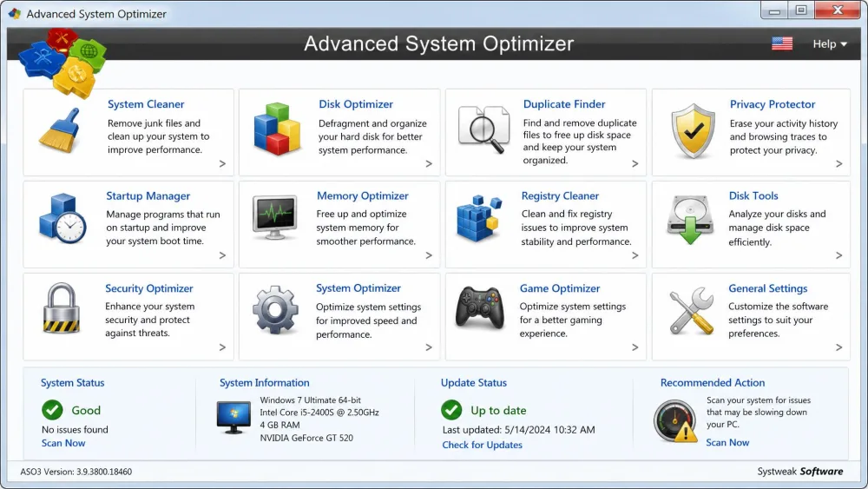Click the Registry Cleaner blue cubes icon
This screenshot has width=868, height=489.
[479, 218]
